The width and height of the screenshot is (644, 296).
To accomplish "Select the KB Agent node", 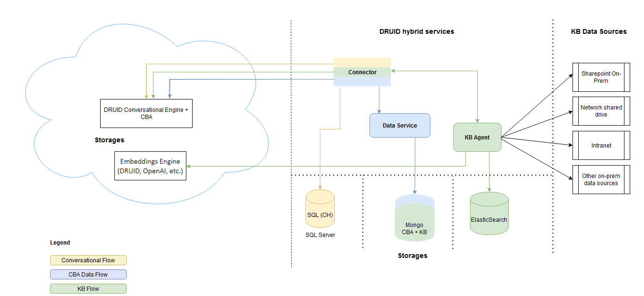I will click(477, 138).
